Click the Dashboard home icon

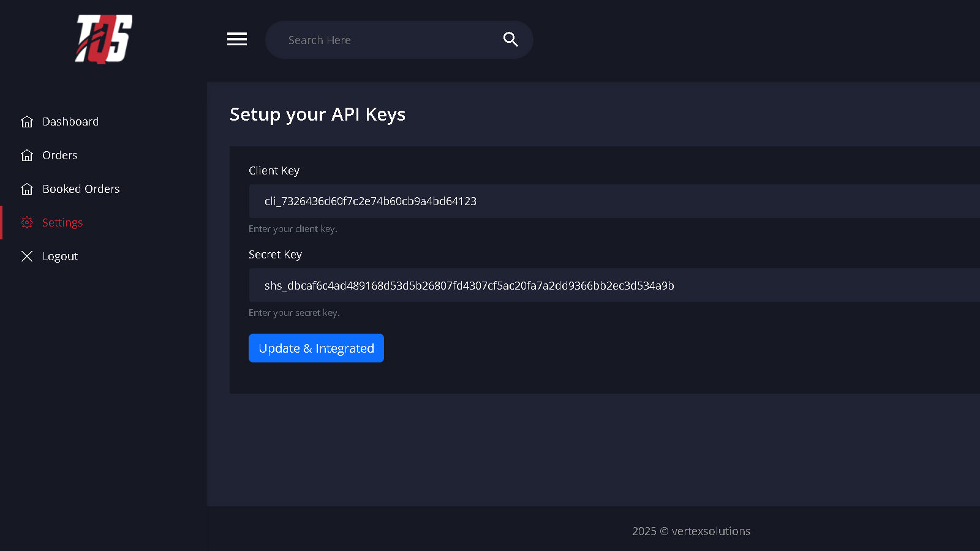27,121
